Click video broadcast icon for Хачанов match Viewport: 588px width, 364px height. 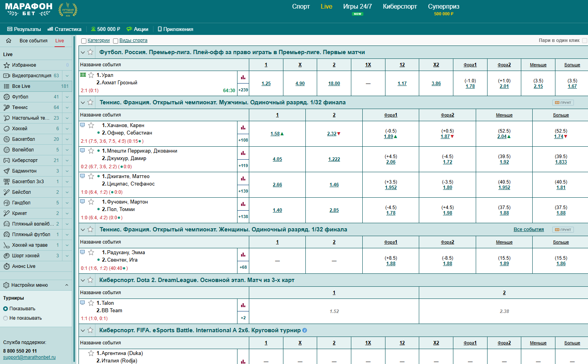[x=82, y=125]
